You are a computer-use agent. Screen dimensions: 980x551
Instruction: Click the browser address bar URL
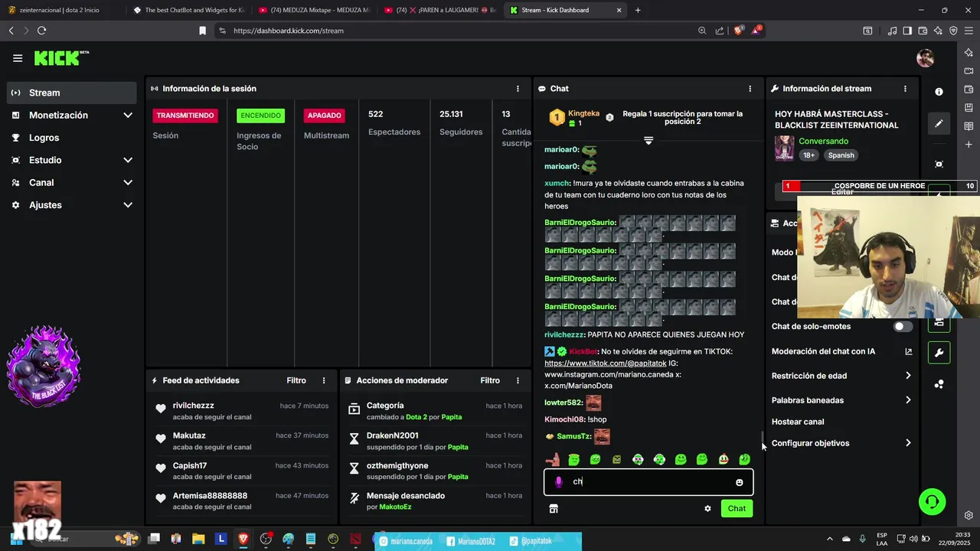pyautogui.click(x=289, y=31)
